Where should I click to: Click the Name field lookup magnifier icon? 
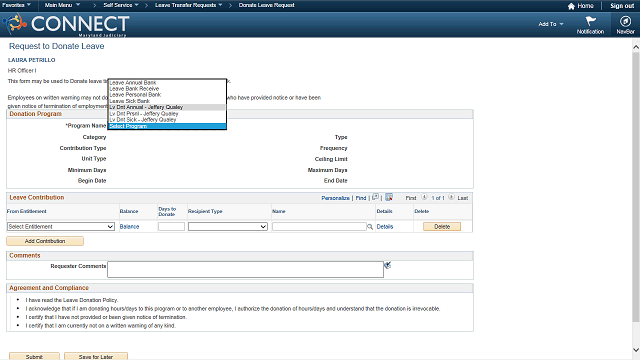pos(370,227)
